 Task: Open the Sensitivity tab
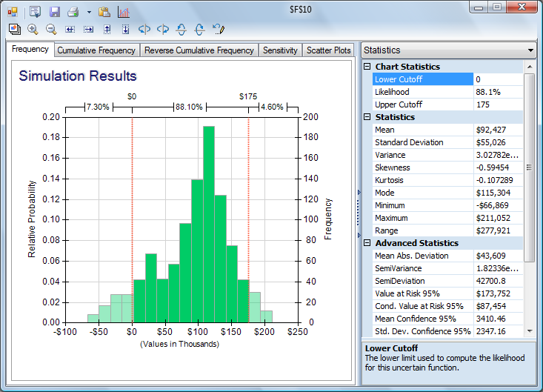[280, 50]
